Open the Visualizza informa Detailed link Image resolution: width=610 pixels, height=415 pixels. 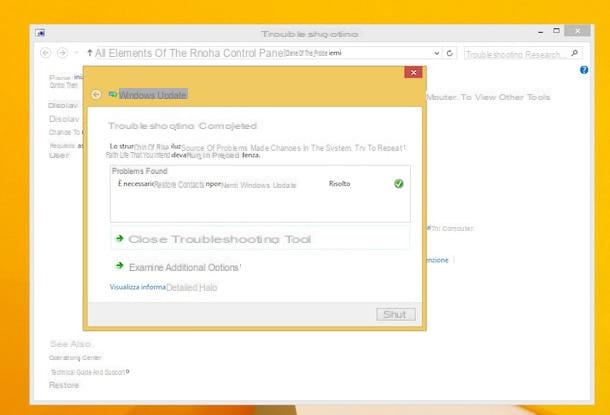163,287
